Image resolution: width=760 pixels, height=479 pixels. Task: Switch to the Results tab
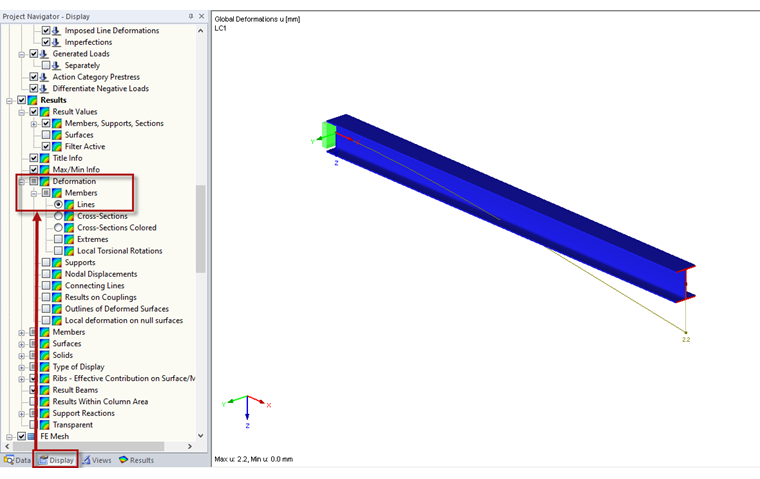pos(136,460)
